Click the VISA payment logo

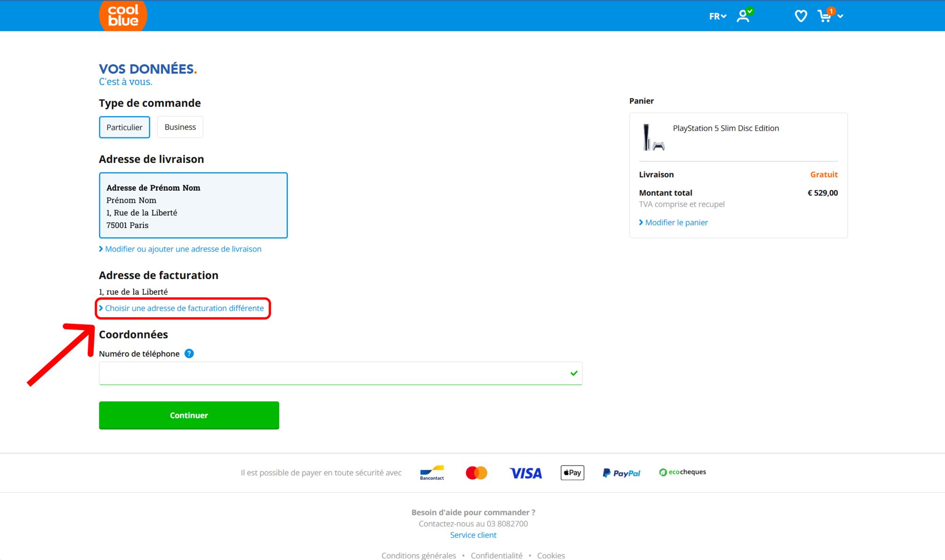click(525, 473)
